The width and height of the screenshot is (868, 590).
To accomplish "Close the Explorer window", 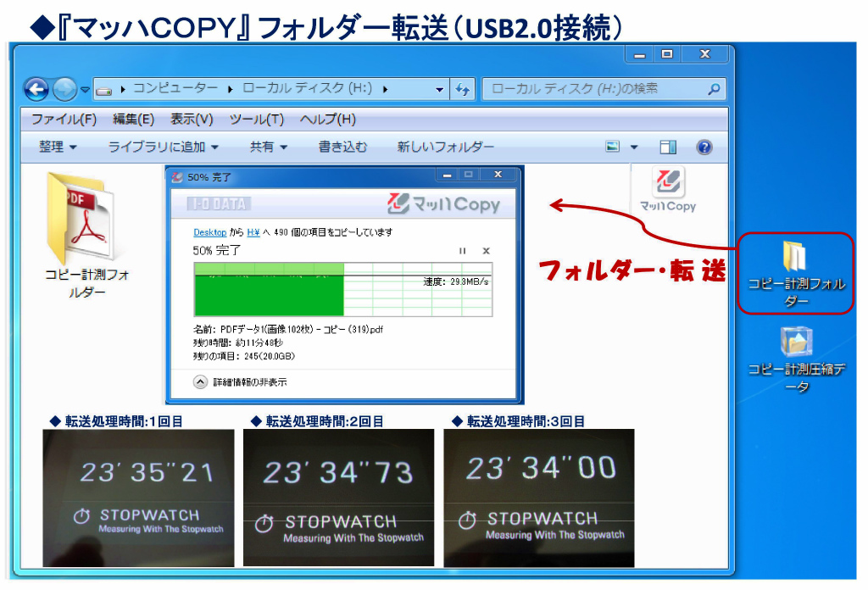I will click(x=704, y=54).
